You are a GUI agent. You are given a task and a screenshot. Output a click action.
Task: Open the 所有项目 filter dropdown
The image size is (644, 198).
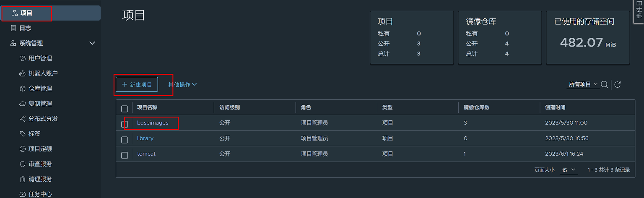(x=583, y=85)
